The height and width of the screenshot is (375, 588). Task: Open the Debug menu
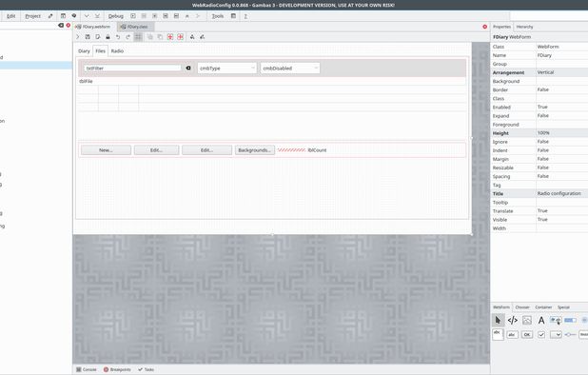tap(115, 16)
